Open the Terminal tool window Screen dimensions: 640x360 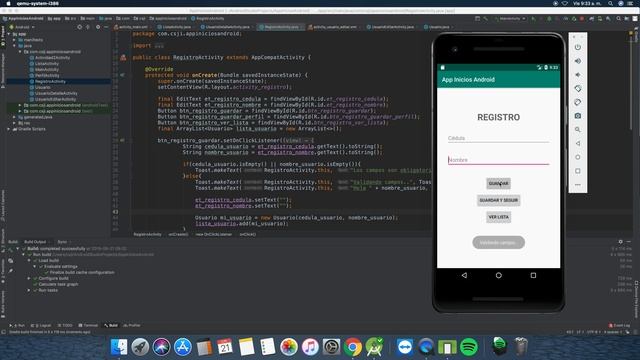tap(88, 325)
